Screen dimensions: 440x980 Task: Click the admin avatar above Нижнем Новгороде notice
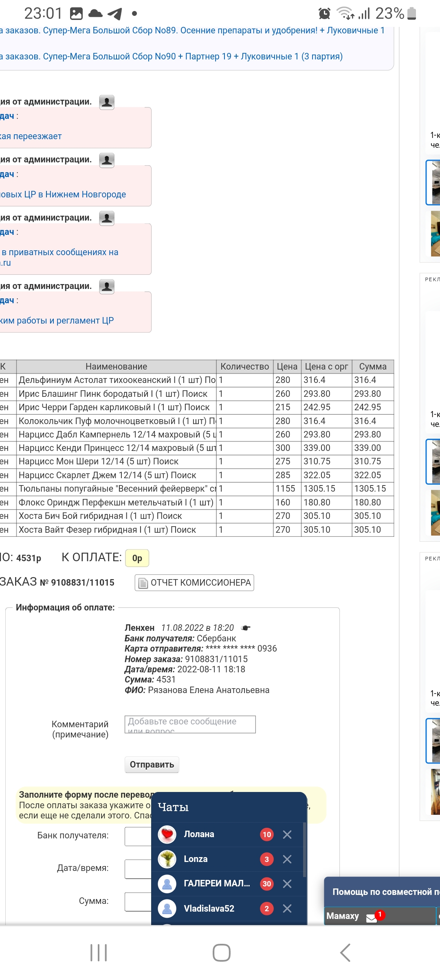107,160
